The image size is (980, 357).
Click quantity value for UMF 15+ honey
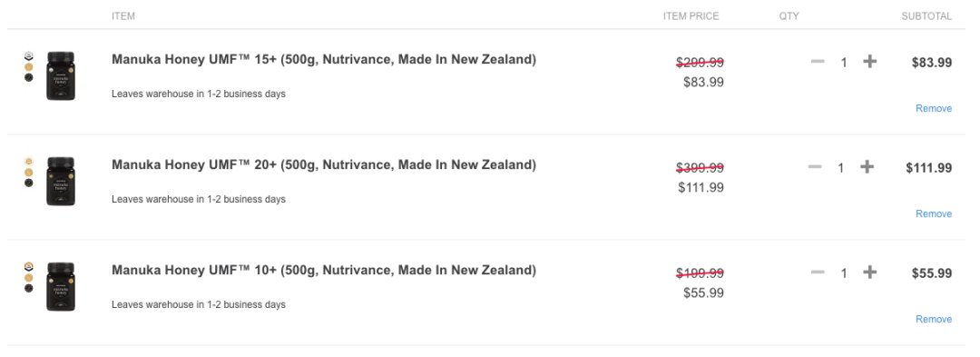coord(844,63)
